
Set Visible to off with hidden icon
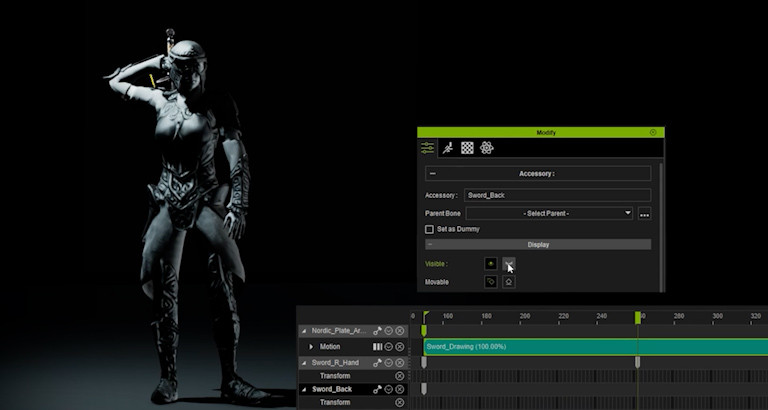coord(509,264)
